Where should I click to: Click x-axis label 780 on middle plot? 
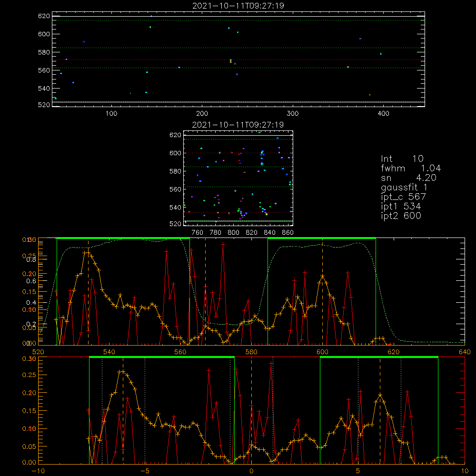click(x=216, y=233)
